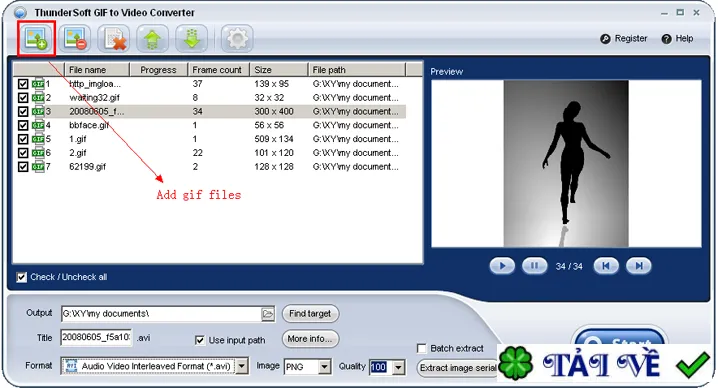
Task: Open the Help link
Action: (x=677, y=39)
